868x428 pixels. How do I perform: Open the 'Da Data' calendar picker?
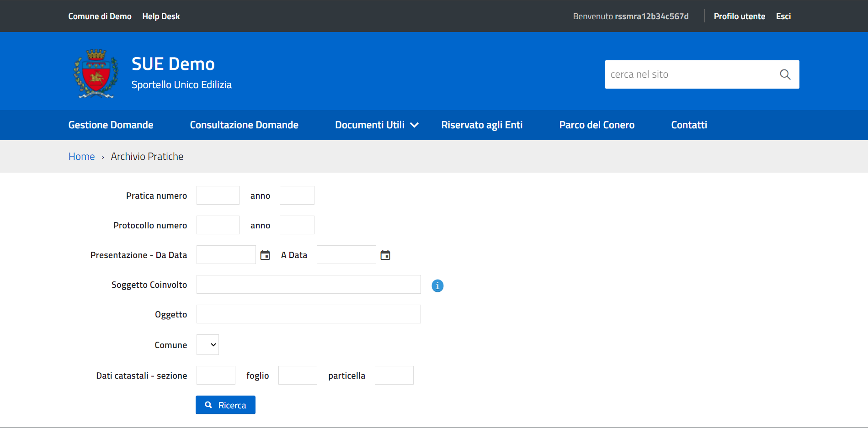[265, 255]
